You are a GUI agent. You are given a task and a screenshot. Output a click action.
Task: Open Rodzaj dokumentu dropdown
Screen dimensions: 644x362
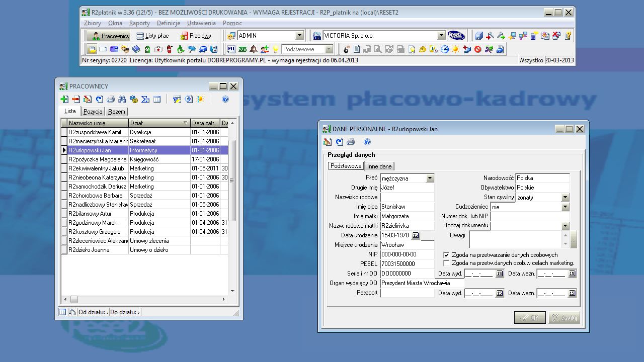(x=566, y=226)
